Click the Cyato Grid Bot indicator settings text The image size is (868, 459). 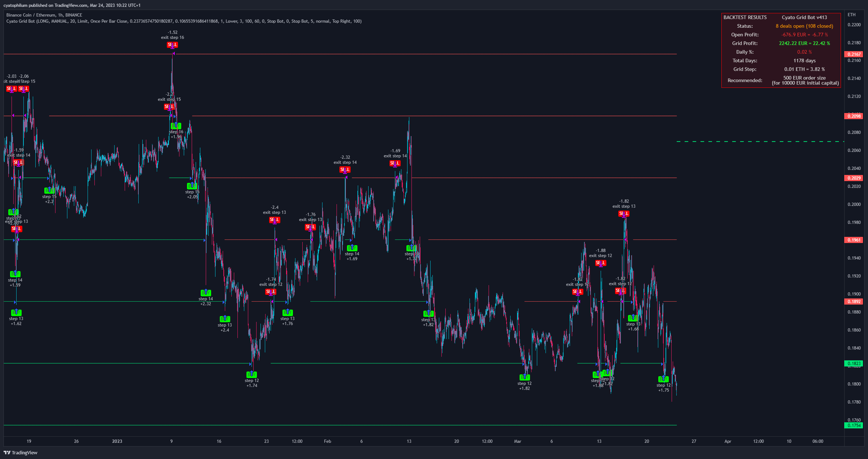tap(184, 21)
